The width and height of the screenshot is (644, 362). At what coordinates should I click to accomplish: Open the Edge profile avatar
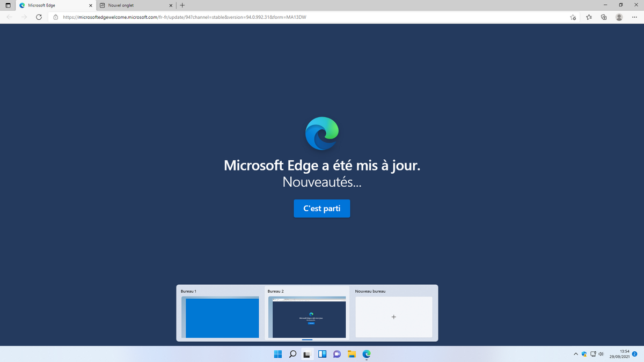619,17
